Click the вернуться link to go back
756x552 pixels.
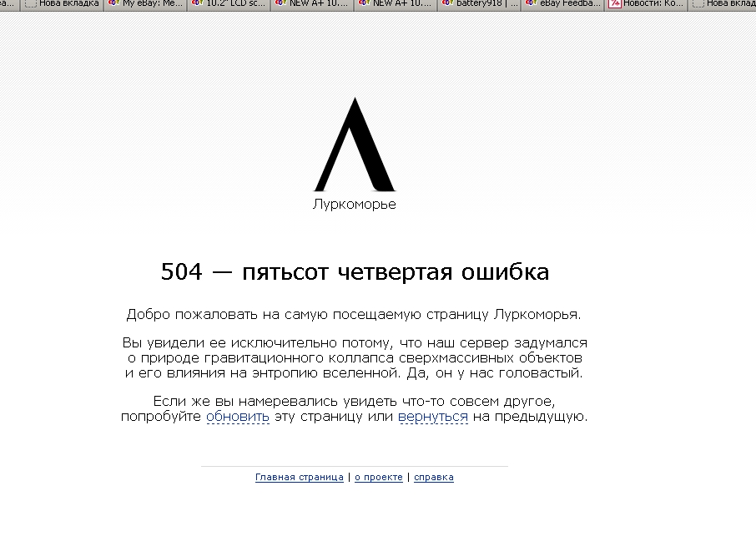tap(433, 417)
